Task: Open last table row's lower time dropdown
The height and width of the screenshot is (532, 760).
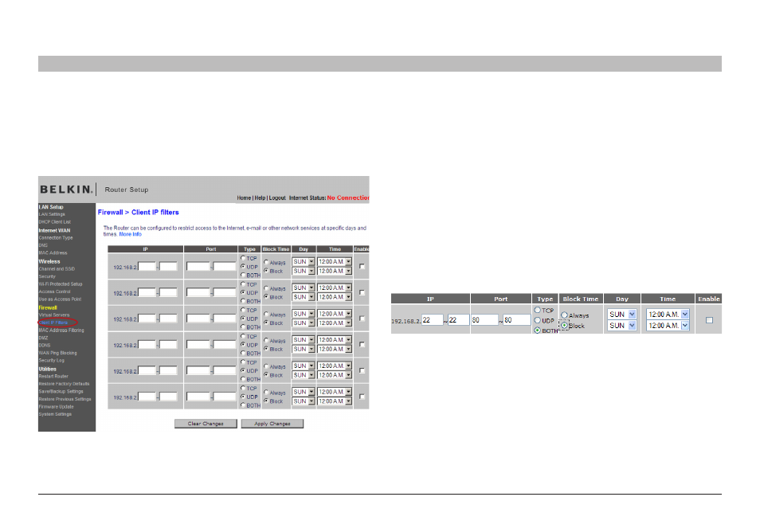Action: pyautogui.click(x=335, y=401)
